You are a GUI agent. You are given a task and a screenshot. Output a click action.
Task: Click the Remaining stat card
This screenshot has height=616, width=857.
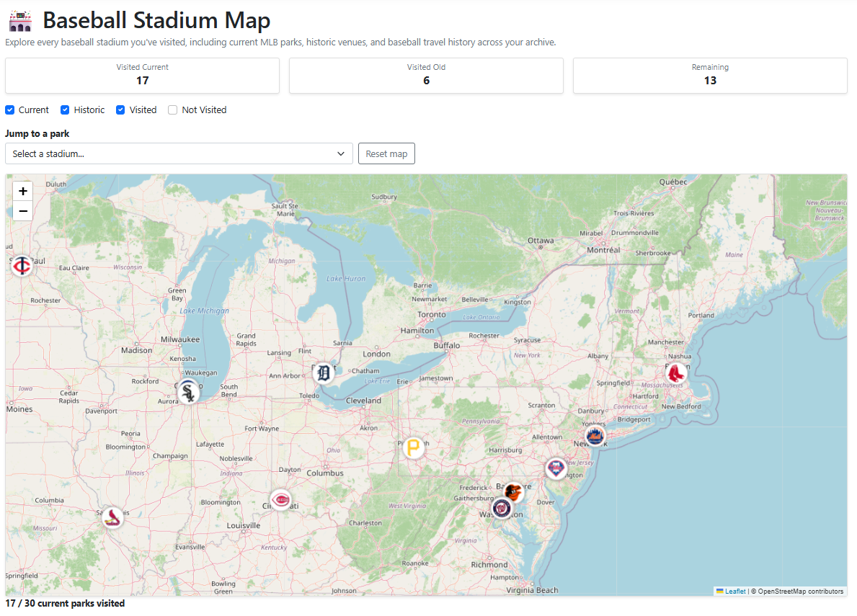710,76
